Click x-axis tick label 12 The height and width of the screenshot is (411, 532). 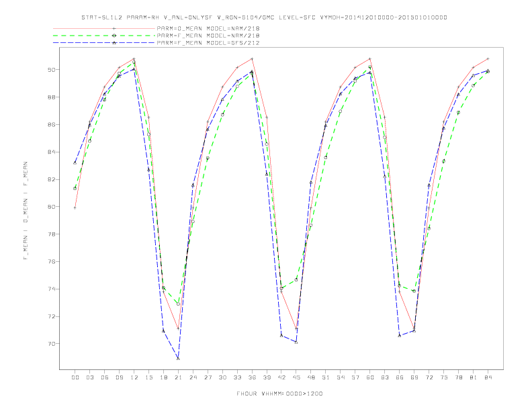pyautogui.click(x=134, y=377)
